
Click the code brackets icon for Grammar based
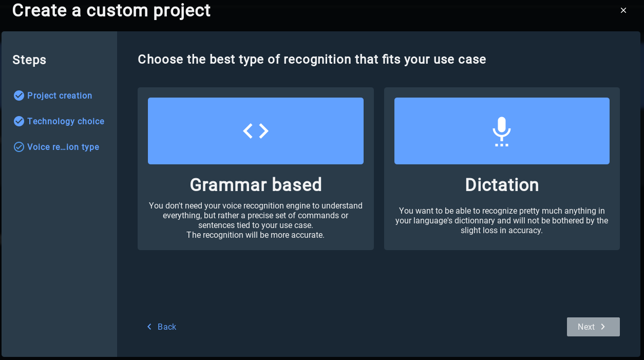(256, 131)
